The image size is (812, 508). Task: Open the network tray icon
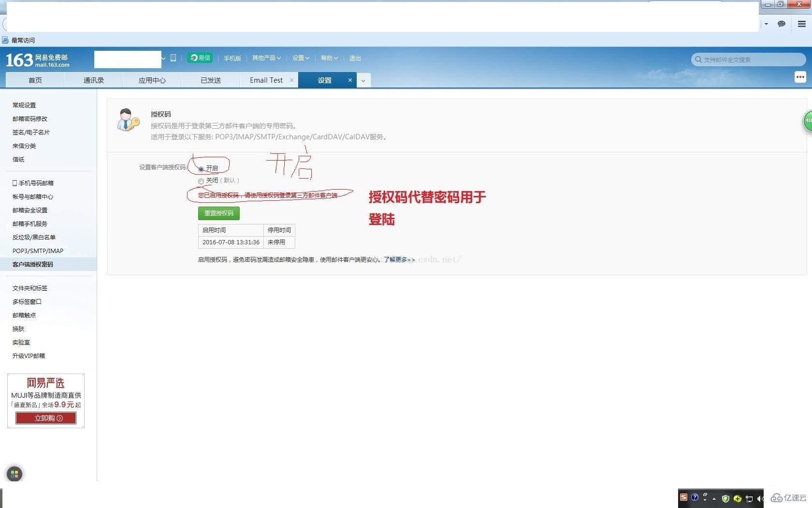[749, 499]
